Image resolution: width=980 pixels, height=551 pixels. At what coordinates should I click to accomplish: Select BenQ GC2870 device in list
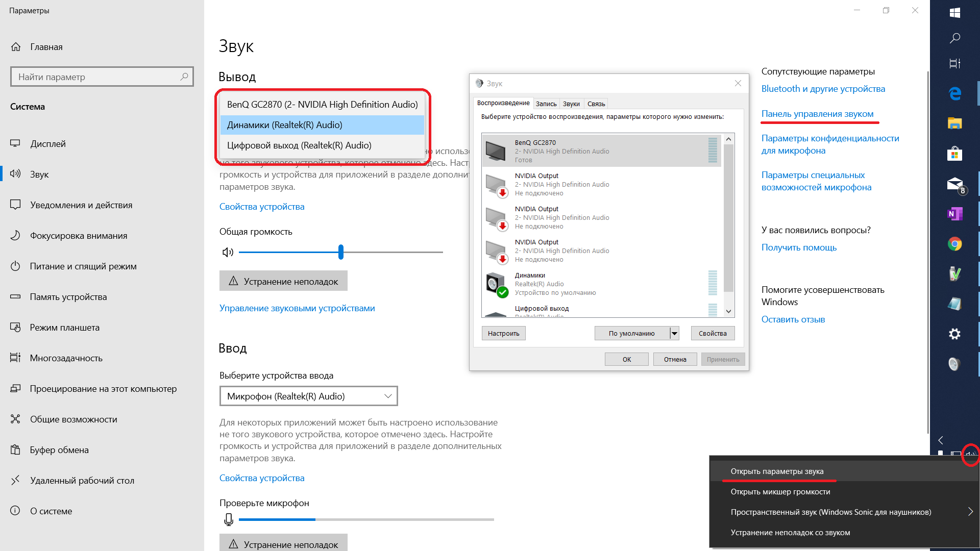point(601,151)
